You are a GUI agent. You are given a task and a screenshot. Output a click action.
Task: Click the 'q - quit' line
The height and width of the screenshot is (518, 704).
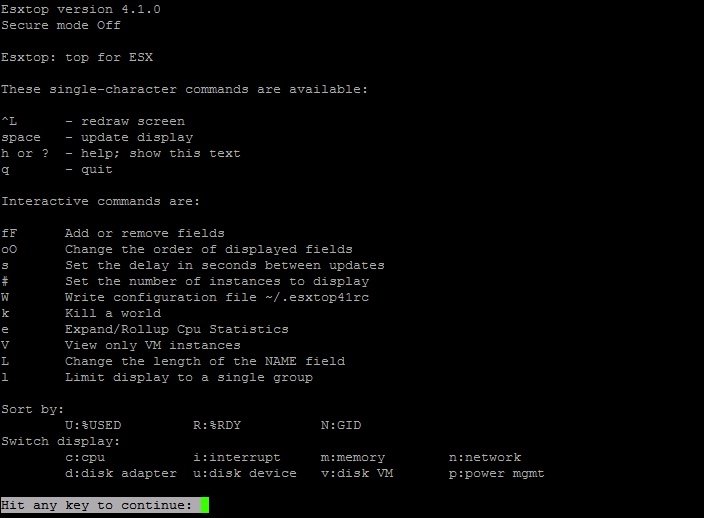click(x=57, y=170)
